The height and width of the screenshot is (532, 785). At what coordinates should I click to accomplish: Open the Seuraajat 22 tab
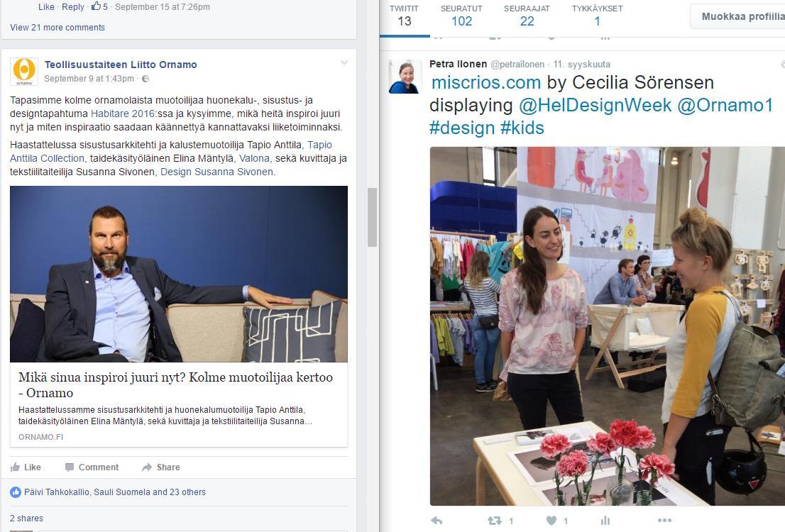coord(527,16)
